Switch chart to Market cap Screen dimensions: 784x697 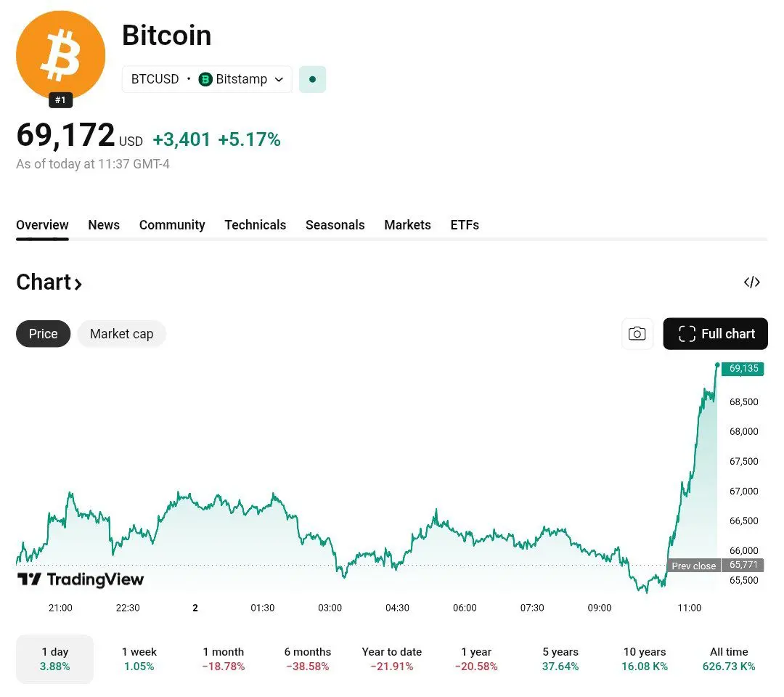pos(121,334)
